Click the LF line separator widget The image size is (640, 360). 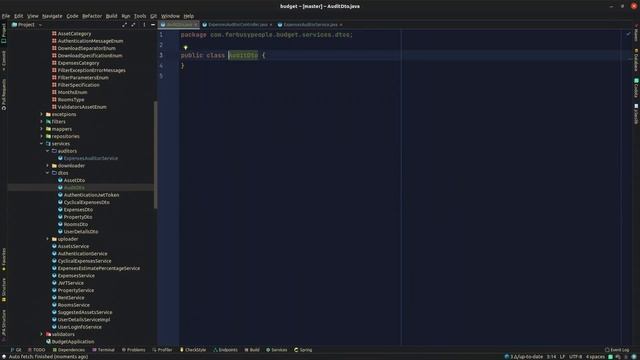point(562,357)
